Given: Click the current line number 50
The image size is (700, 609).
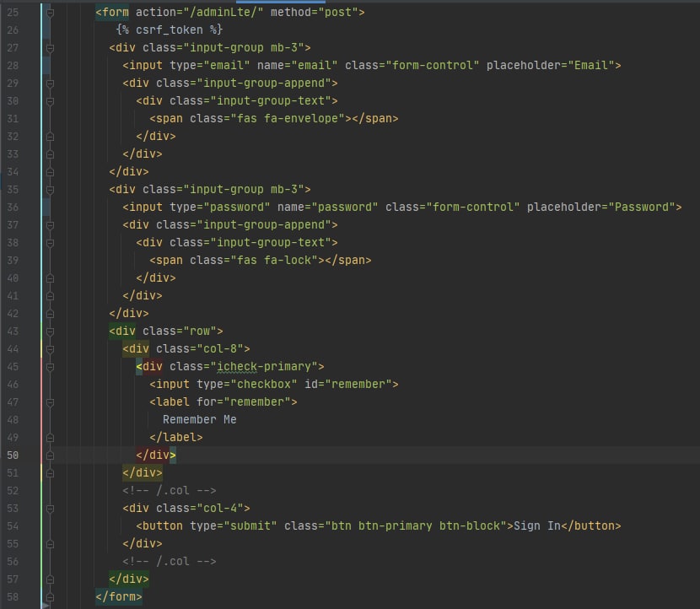Looking at the screenshot, I should [x=13, y=455].
